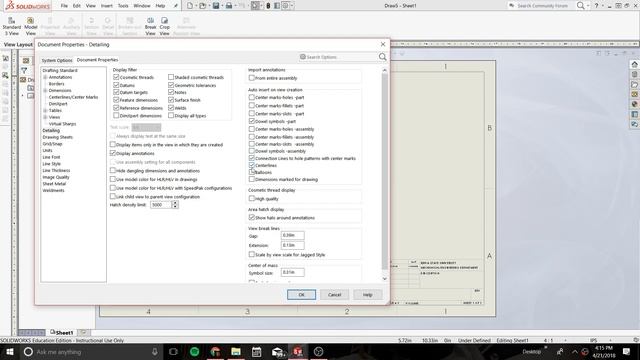This screenshot has width=640, height=360.
Task: Enable High quality cosmetic thread display
Action: [x=252, y=198]
